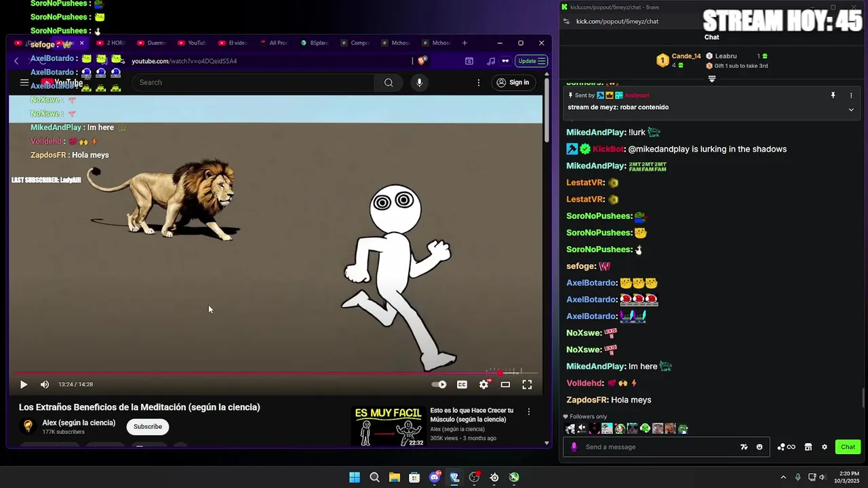
Task: Switch to the 'El video' tab
Action: [233, 43]
